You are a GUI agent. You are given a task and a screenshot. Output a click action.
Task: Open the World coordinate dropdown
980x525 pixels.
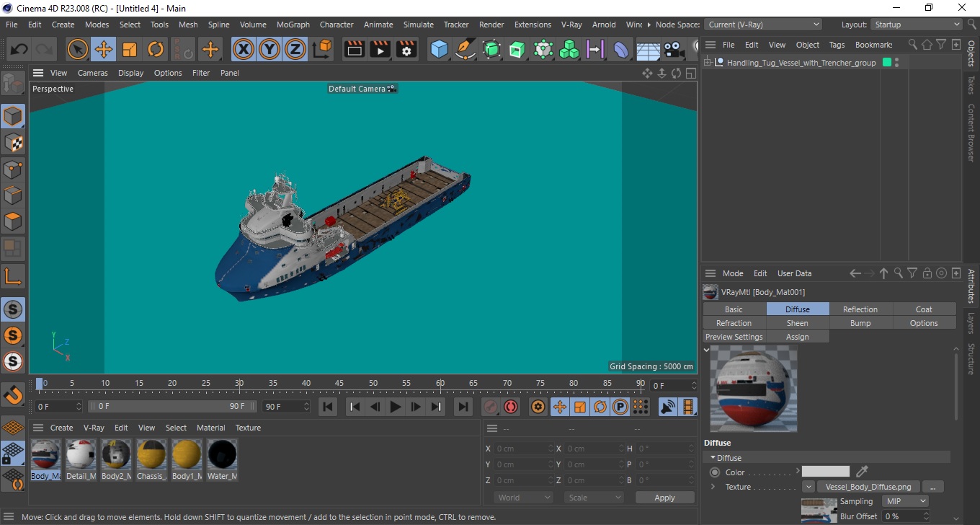point(524,498)
